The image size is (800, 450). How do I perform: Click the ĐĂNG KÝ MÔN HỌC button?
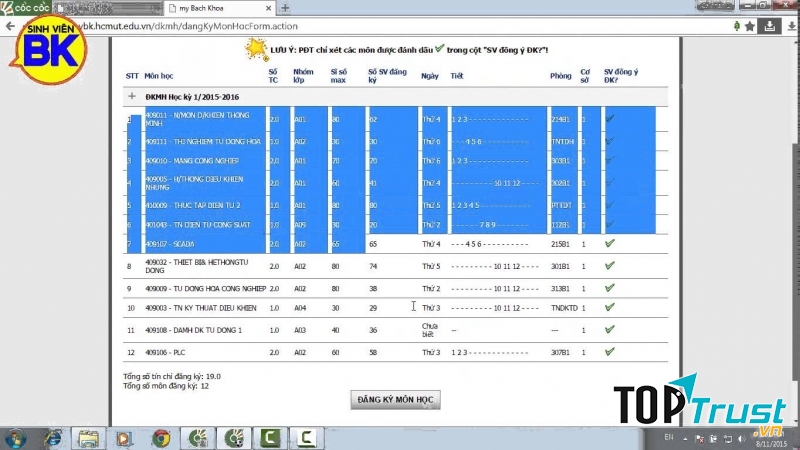396,399
